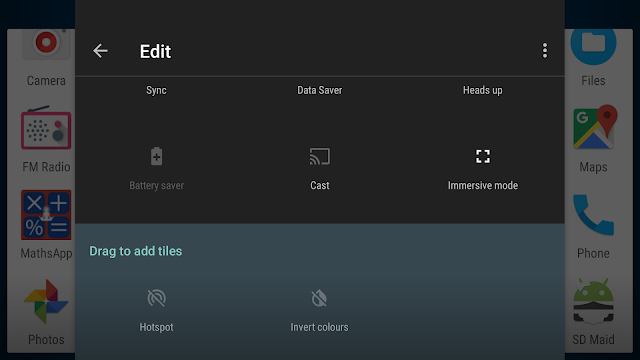The height and width of the screenshot is (360, 640).
Task: Launch the Maps app icon
Action: point(596,127)
